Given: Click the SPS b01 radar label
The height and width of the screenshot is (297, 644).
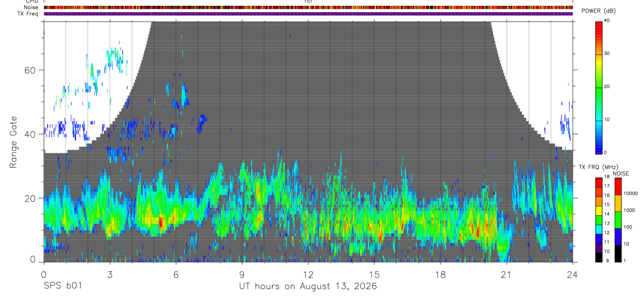Looking at the screenshot, I should [62, 286].
